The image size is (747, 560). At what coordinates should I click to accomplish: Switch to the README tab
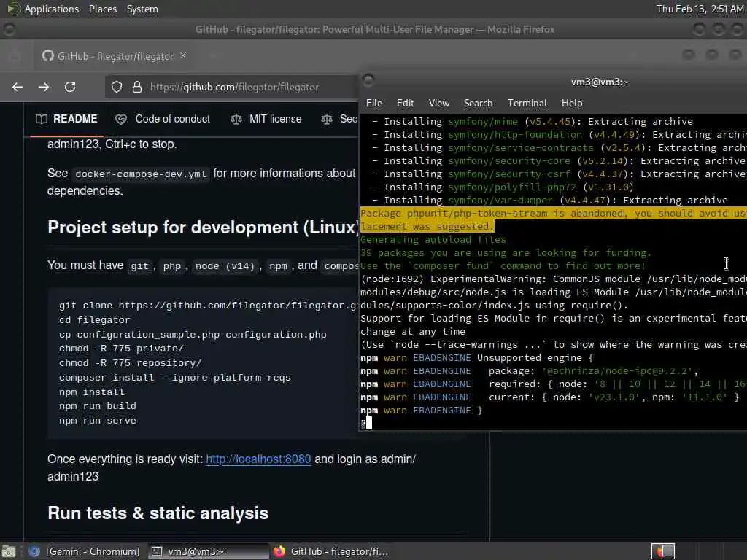[66, 119]
